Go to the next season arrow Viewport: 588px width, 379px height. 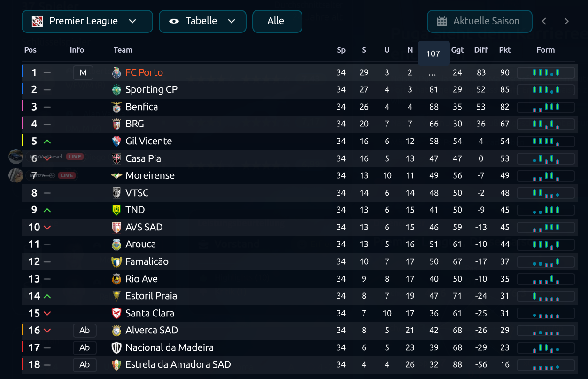pyautogui.click(x=566, y=21)
